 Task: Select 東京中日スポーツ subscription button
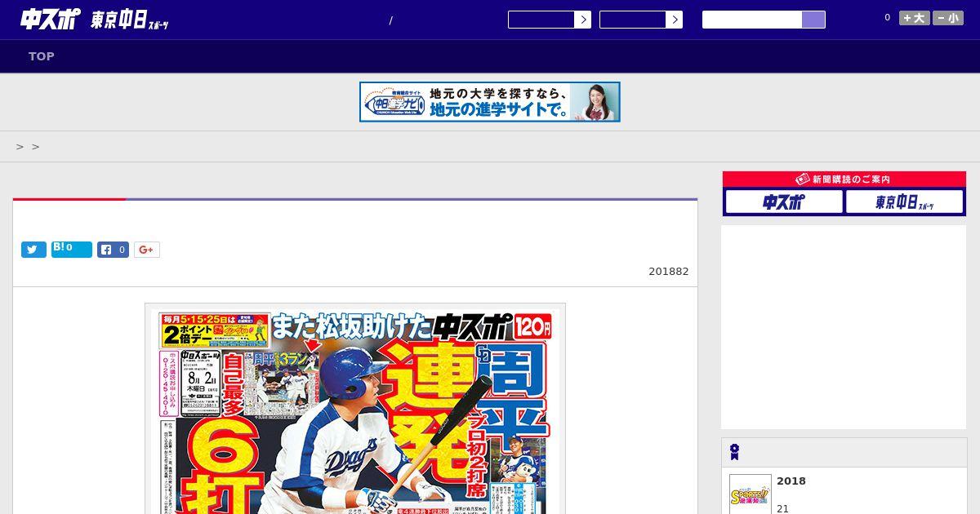(x=904, y=202)
